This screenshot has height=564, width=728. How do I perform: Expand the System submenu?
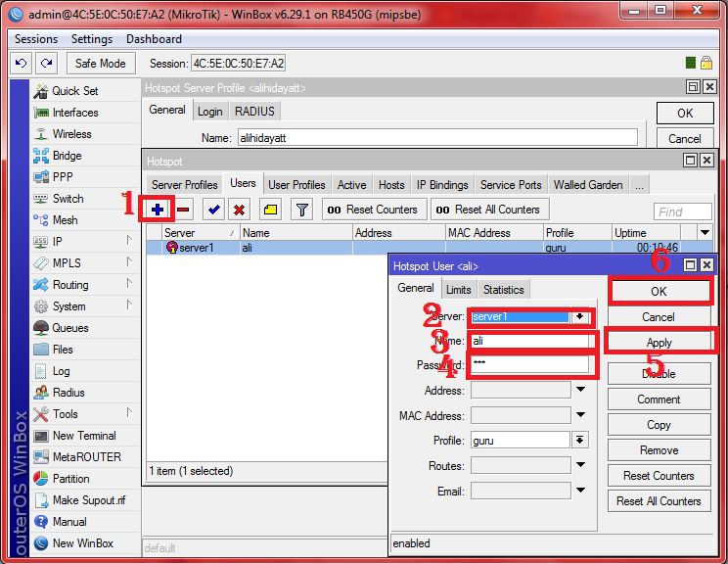(129, 305)
